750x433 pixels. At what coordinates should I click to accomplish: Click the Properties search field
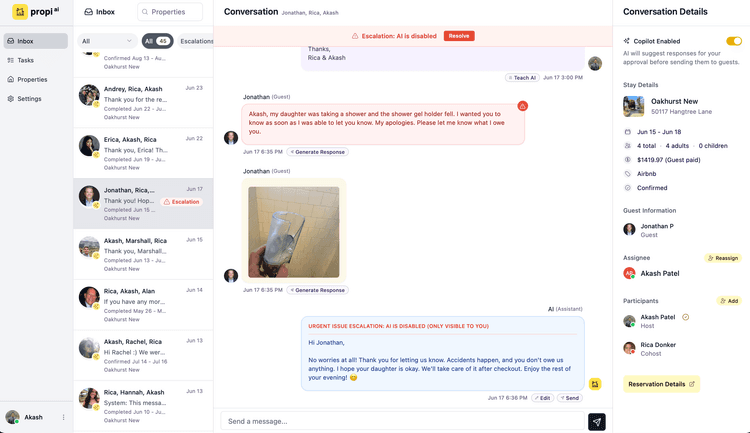pyautogui.click(x=170, y=12)
